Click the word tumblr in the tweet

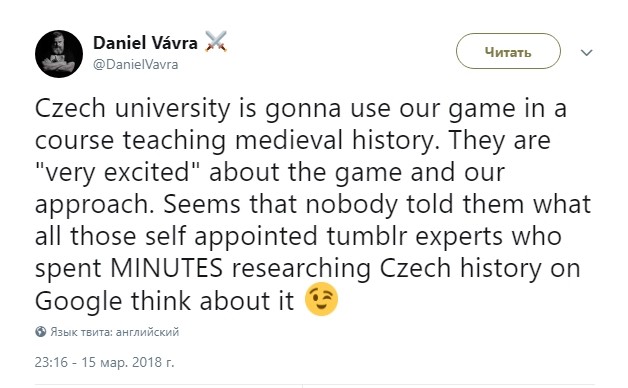pyautogui.click(x=366, y=235)
